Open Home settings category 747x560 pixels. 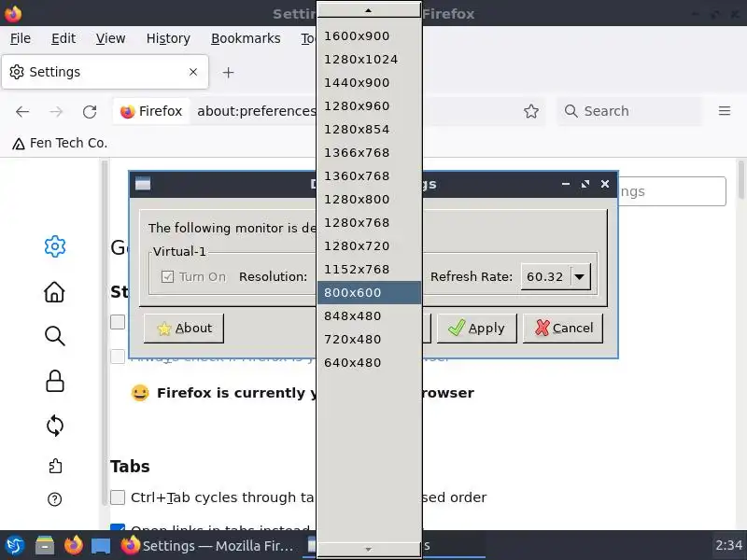(54, 291)
